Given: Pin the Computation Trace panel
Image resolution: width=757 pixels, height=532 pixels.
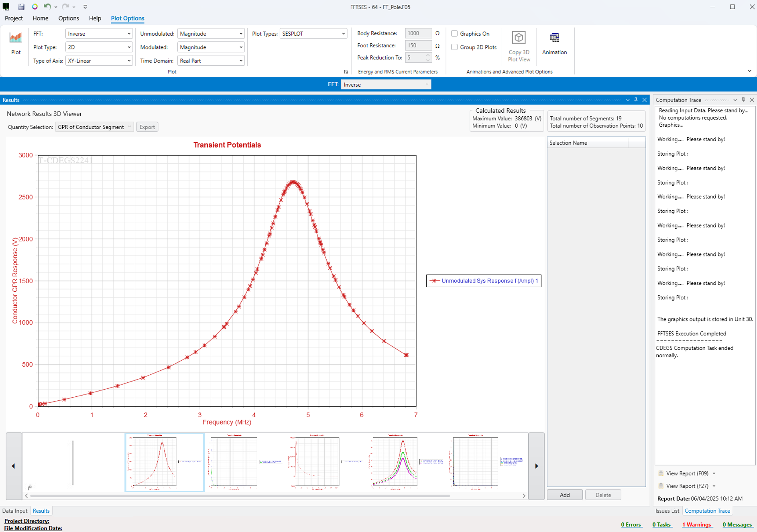Looking at the screenshot, I should pyautogui.click(x=743, y=100).
